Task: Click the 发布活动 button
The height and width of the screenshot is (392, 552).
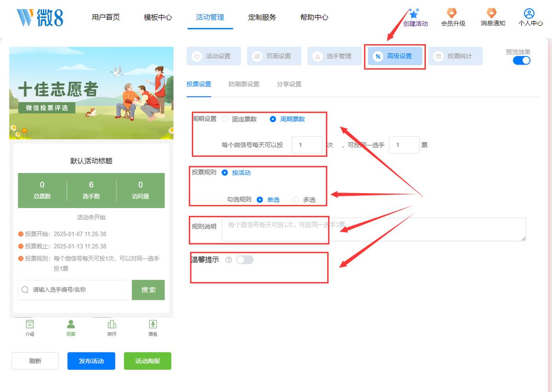Action: (x=91, y=361)
